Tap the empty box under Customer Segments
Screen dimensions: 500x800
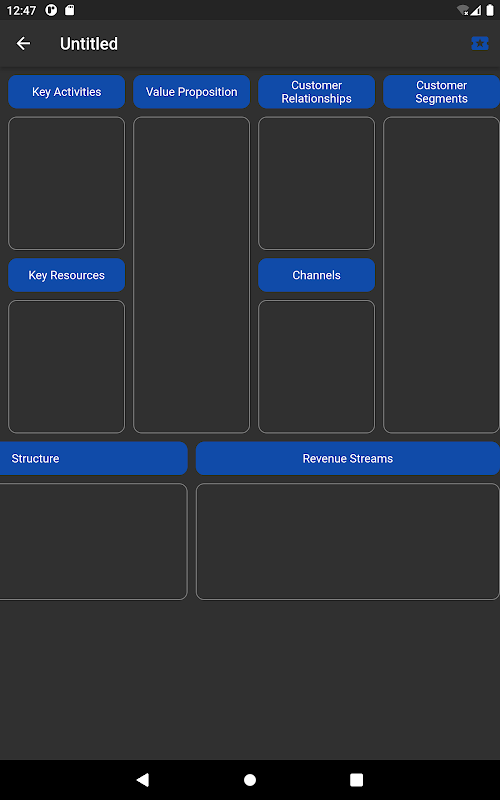[441, 275]
